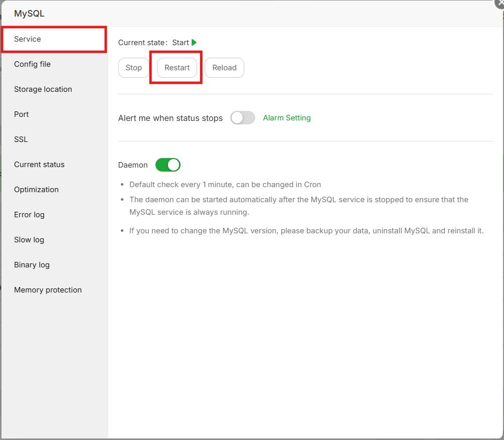Check the Current status panel
Screen dimensions: 504x440
tap(39, 164)
